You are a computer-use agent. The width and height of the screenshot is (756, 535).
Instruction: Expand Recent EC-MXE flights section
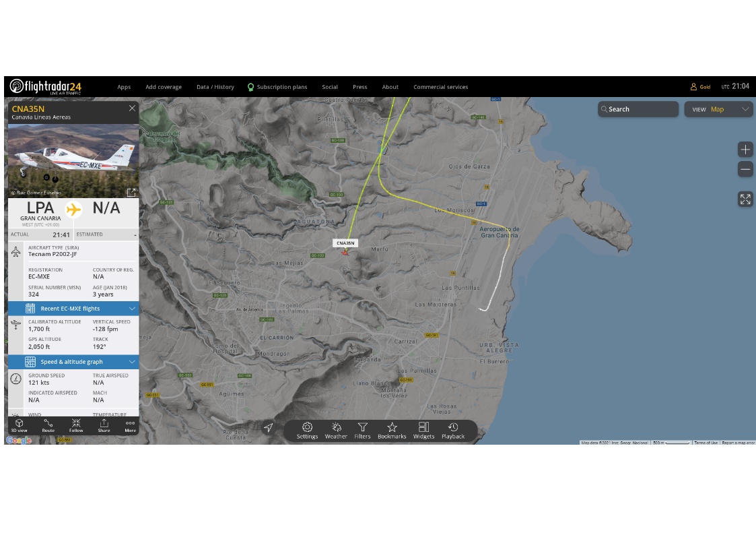(73, 308)
